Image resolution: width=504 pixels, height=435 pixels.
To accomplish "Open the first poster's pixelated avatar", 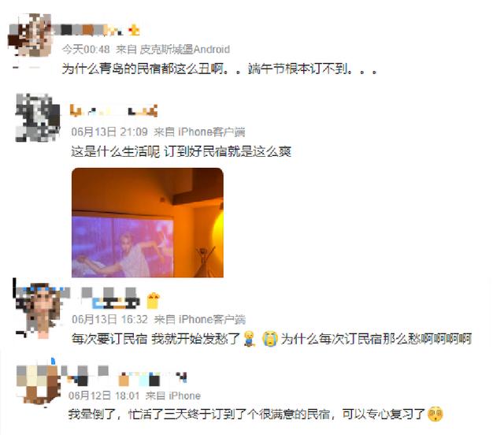I will click(29, 35).
